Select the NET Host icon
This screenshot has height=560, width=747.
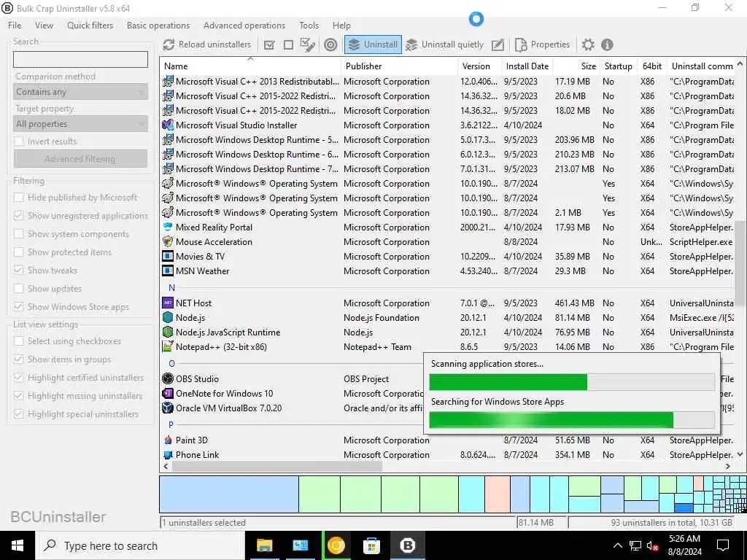pos(168,303)
